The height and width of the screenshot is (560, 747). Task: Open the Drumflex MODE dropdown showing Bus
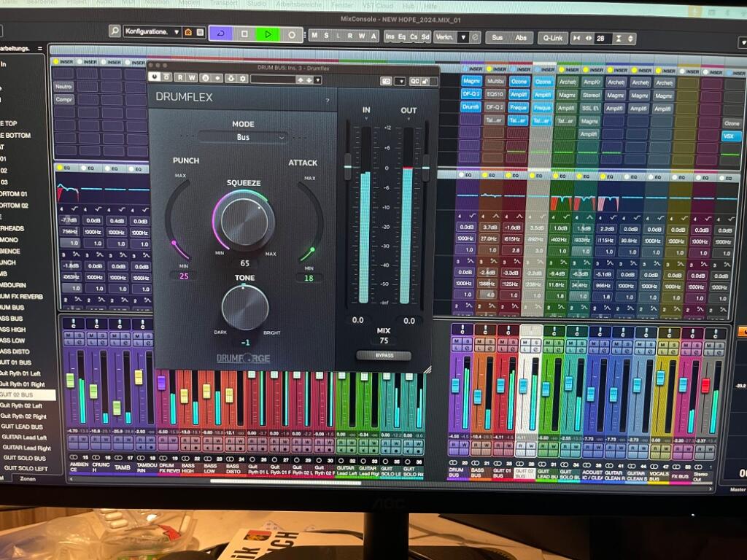pos(243,137)
